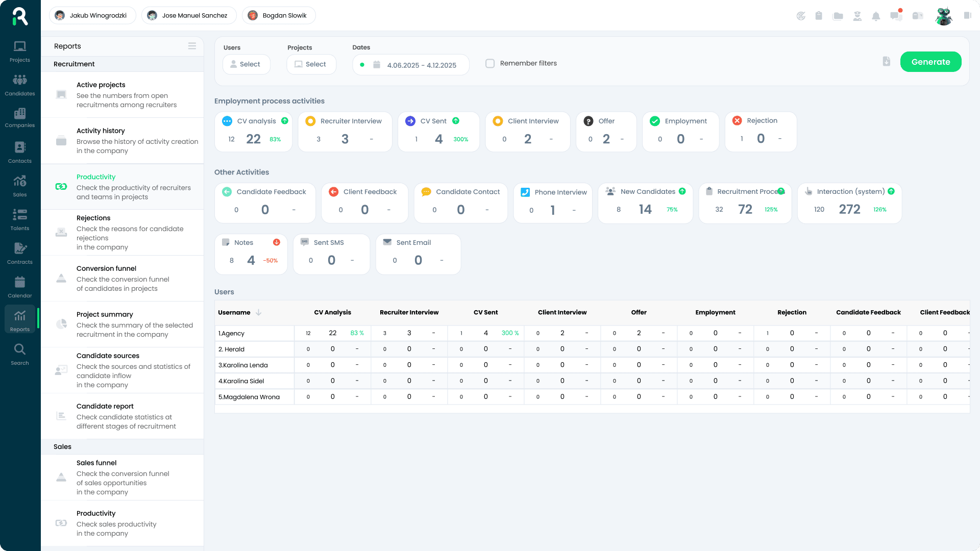This screenshot has width=980, height=551.
Task: Sort table by Username column arrow
Action: (259, 313)
